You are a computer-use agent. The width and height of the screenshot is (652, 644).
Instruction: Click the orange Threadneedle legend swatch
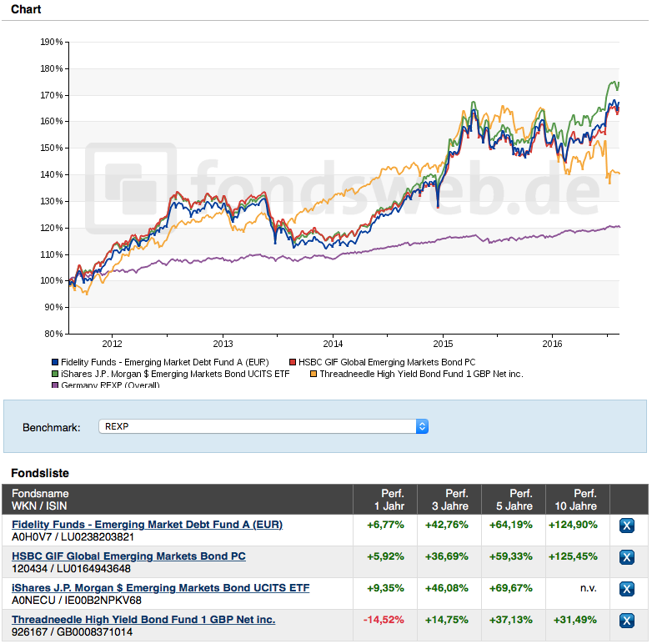point(313,375)
